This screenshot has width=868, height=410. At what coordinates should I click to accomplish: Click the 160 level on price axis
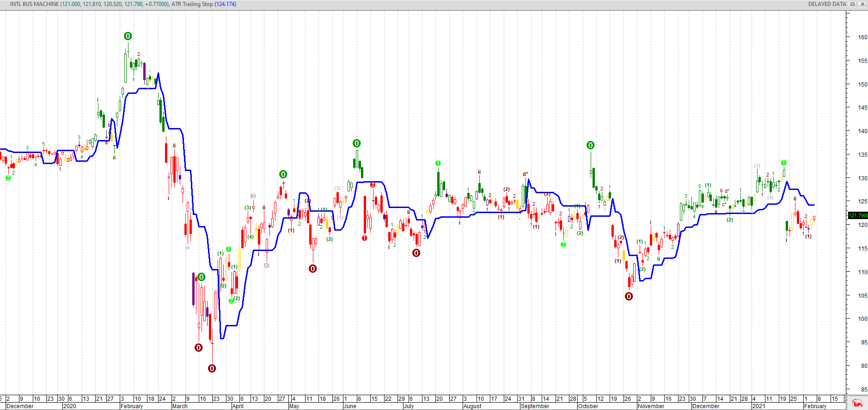tap(862, 37)
